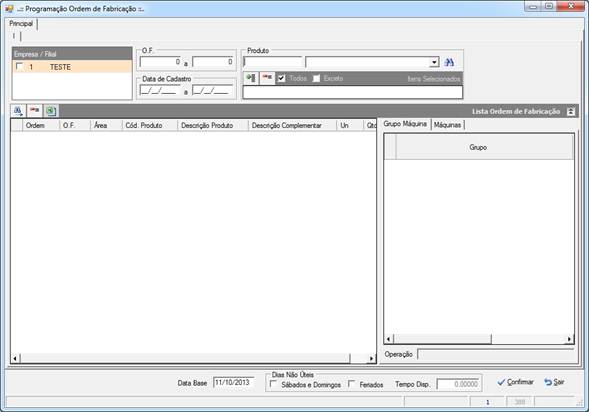Click the order list scrollbar right arrow
The height and width of the screenshot is (412, 589).
(x=371, y=358)
